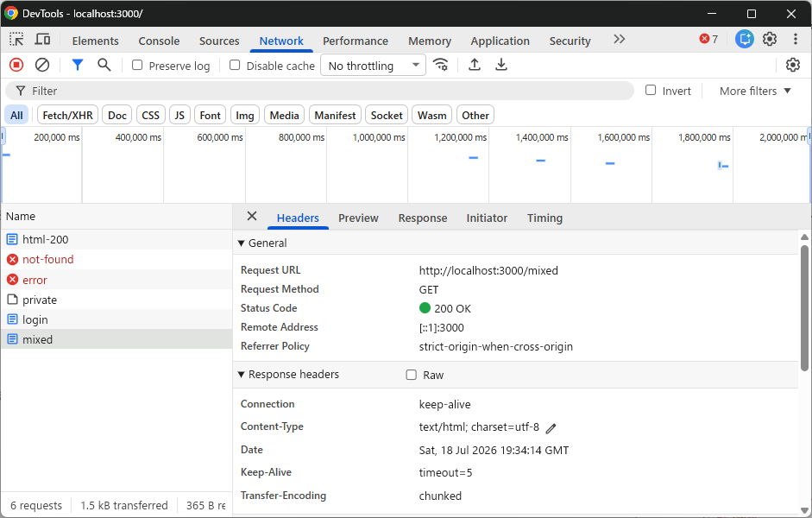
Task: Show the 7 errors counter
Action: click(708, 39)
